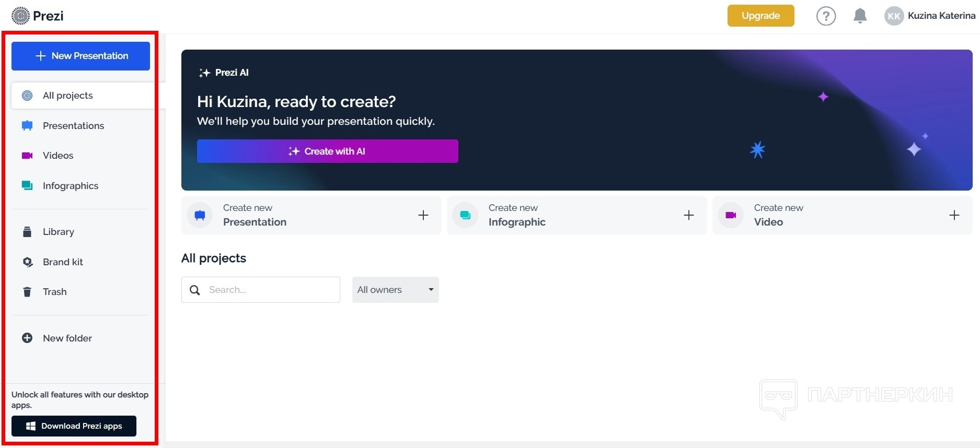The width and height of the screenshot is (980, 448).
Task: Click the projects Search field
Action: [261, 290]
